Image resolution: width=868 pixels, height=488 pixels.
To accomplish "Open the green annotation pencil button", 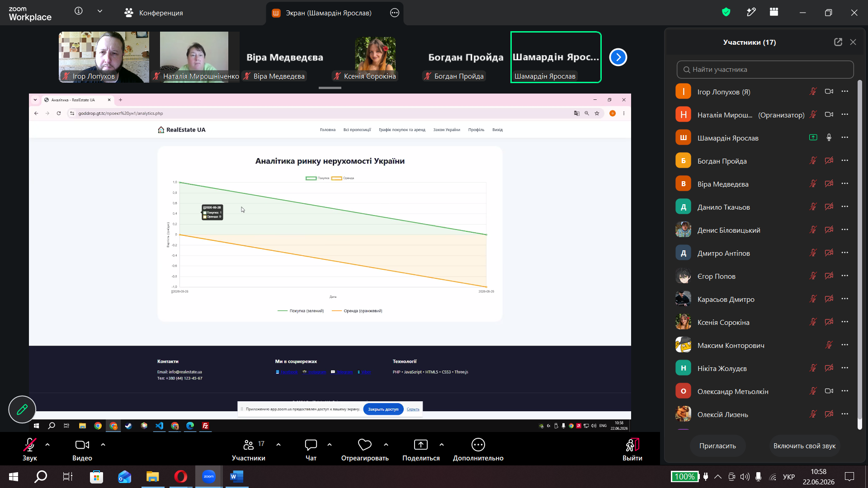I will 22,409.
